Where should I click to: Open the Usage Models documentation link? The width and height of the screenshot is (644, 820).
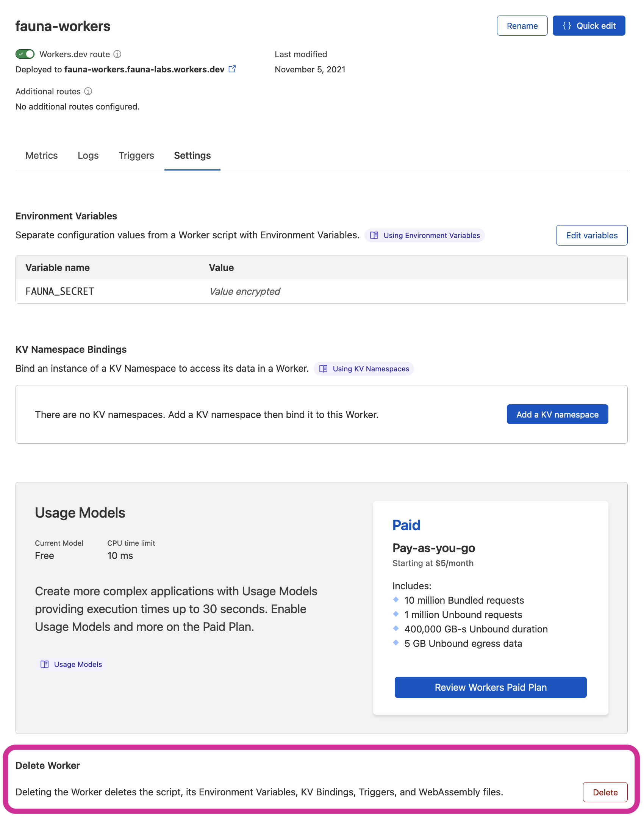pyautogui.click(x=78, y=664)
